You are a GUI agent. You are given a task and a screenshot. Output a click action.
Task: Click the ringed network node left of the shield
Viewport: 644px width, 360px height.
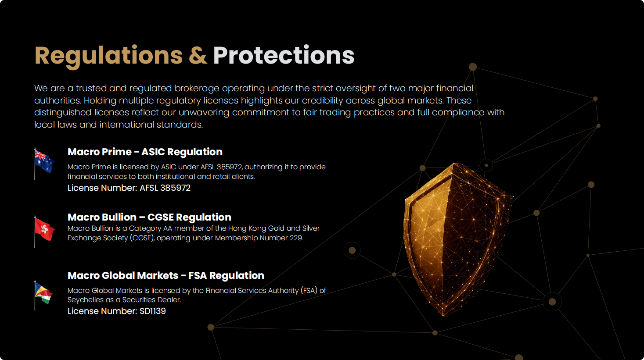[x=352, y=250]
